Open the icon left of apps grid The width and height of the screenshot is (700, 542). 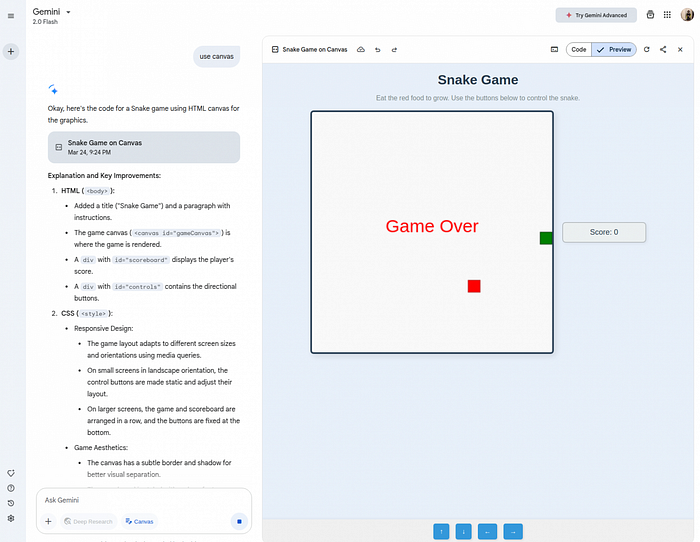[650, 15]
